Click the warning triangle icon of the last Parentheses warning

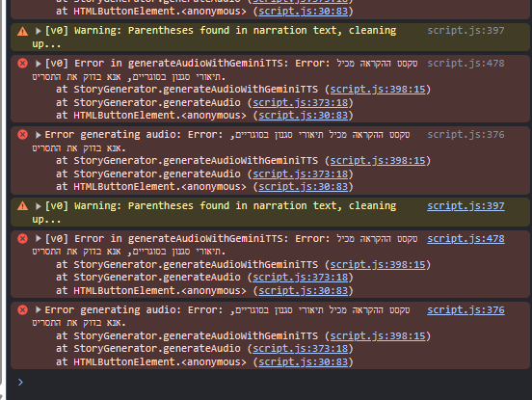pyautogui.click(x=23, y=206)
